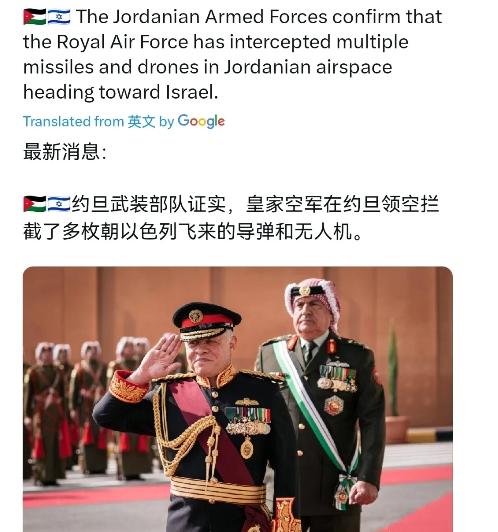Click the word 'Israel.' ending the English text
The height and width of the screenshot is (532, 498).
[192, 92]
